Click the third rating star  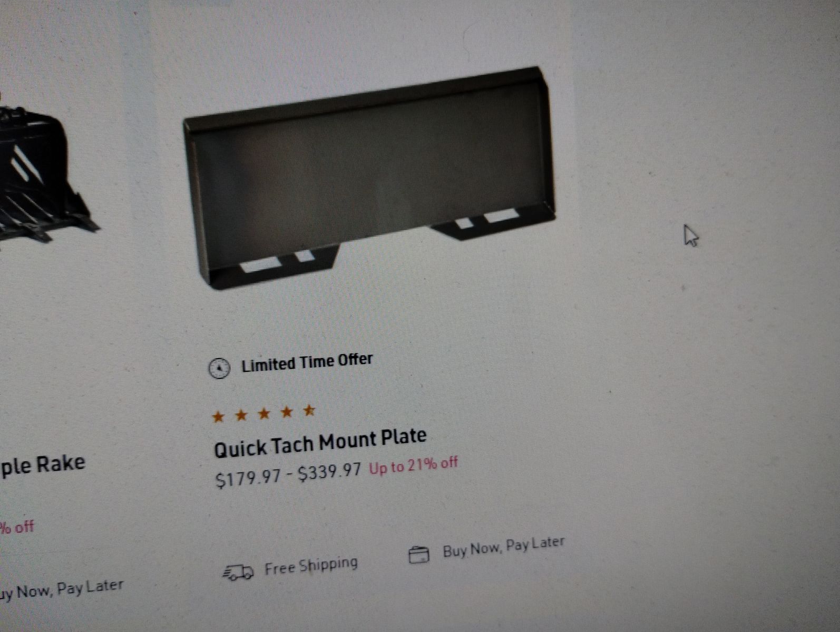point(264,413)
